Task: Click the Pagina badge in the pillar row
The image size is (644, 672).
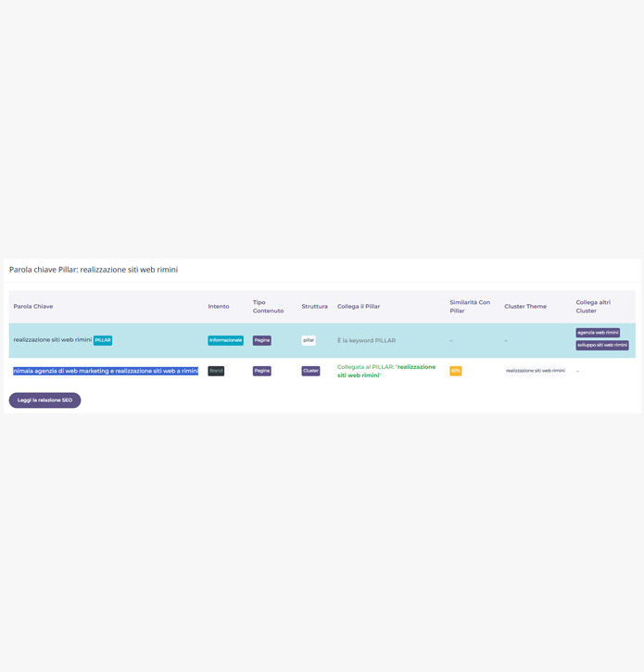Action: [262, 340]
